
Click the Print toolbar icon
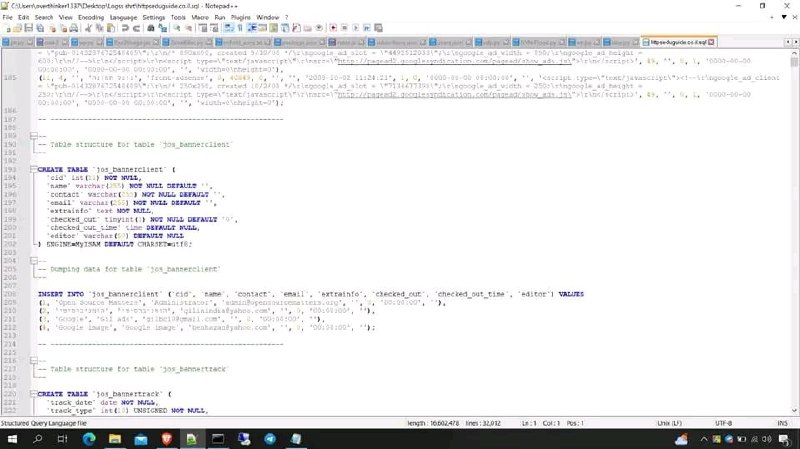(x=74, y=28)
